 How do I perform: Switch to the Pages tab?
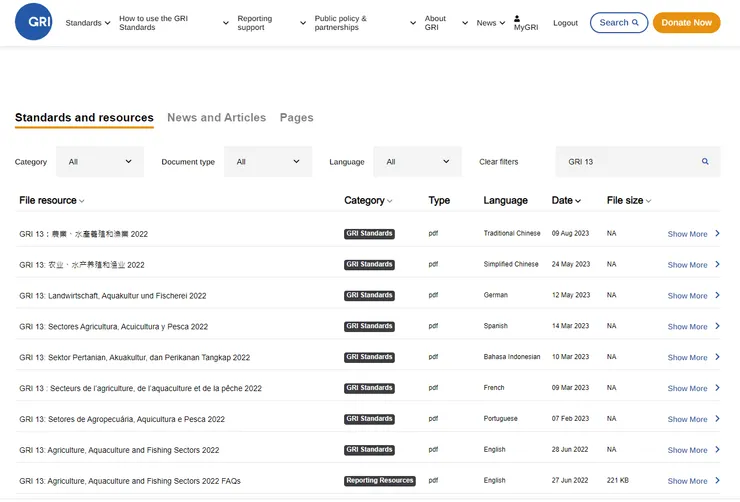296,118
